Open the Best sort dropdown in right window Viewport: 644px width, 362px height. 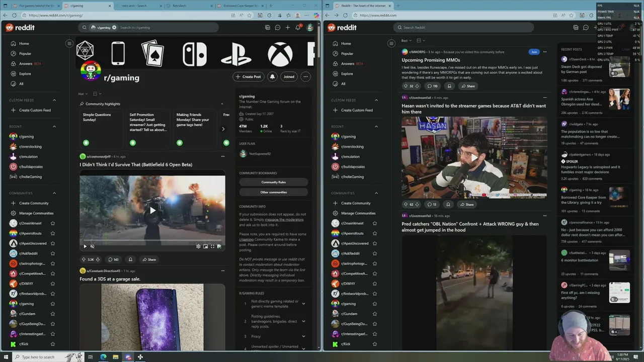(407, 41)
